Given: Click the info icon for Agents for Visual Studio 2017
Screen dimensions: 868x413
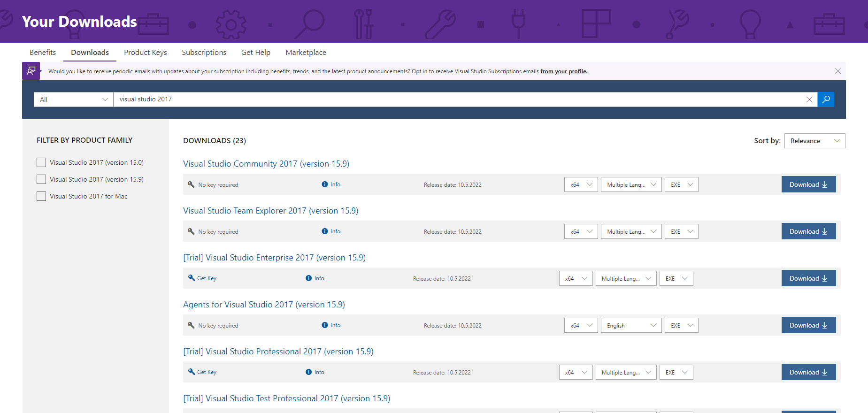Looking at the screenshot, I should click(x=325, y=325).
